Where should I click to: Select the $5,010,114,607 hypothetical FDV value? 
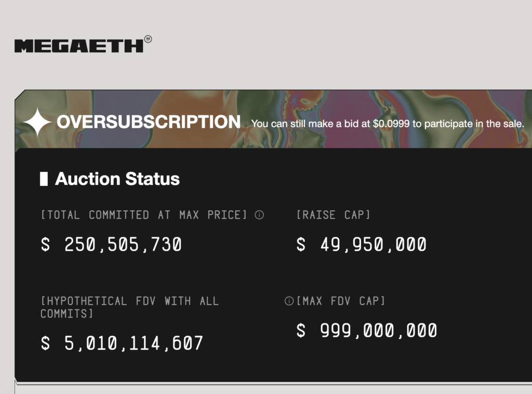122,343
